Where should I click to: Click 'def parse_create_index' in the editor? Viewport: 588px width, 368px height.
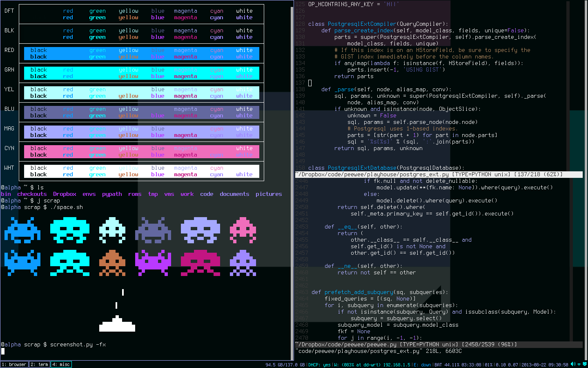coord(357,31)
